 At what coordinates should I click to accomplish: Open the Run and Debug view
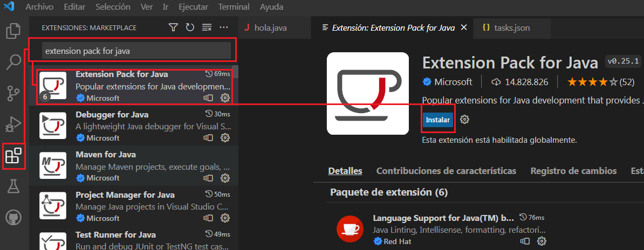pyautogui.click(x=14, y=124)
